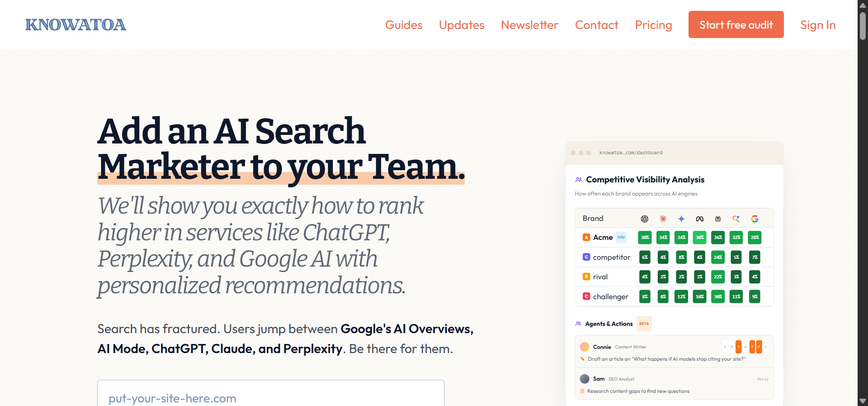Click Connie's avatar
868x406 pixels.
[585, 347]
